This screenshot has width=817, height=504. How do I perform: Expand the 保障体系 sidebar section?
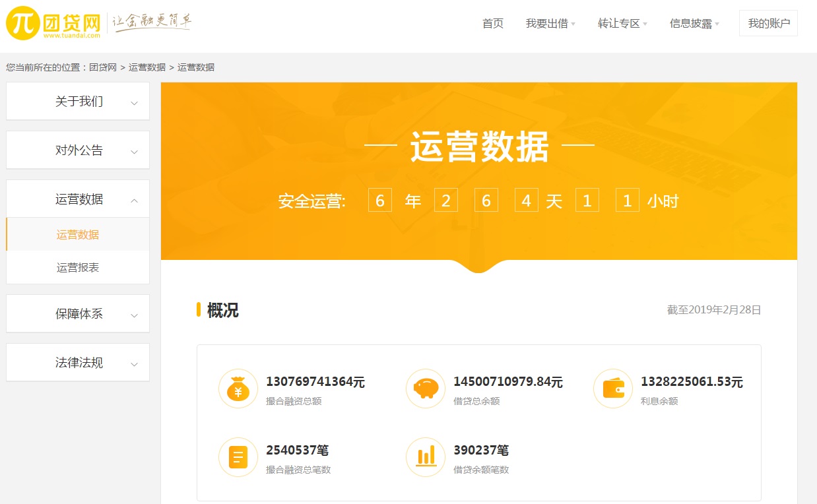pos(77,313)
